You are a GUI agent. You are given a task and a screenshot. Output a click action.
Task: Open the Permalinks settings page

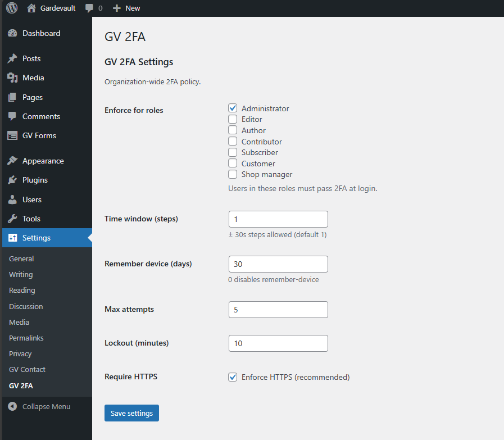click(x=26, y=338)
